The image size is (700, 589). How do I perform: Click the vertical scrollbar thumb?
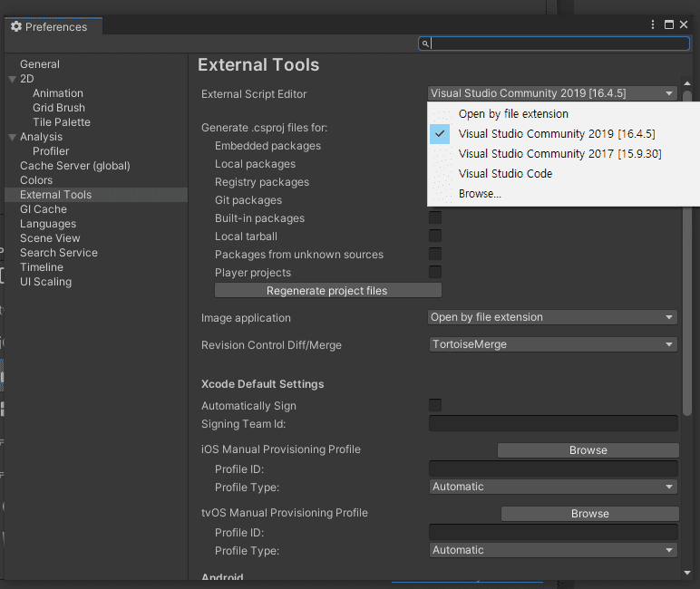point(687,254)
